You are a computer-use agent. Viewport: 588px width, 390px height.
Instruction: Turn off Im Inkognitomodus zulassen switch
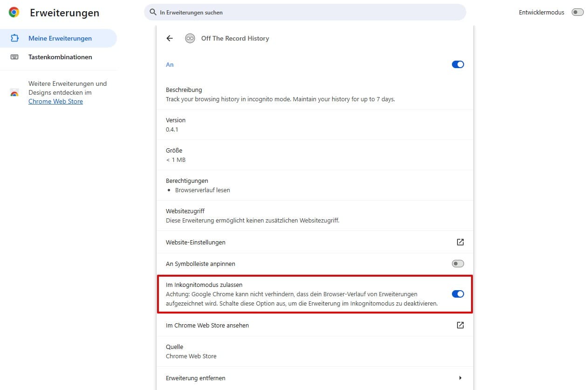[458, 294]
